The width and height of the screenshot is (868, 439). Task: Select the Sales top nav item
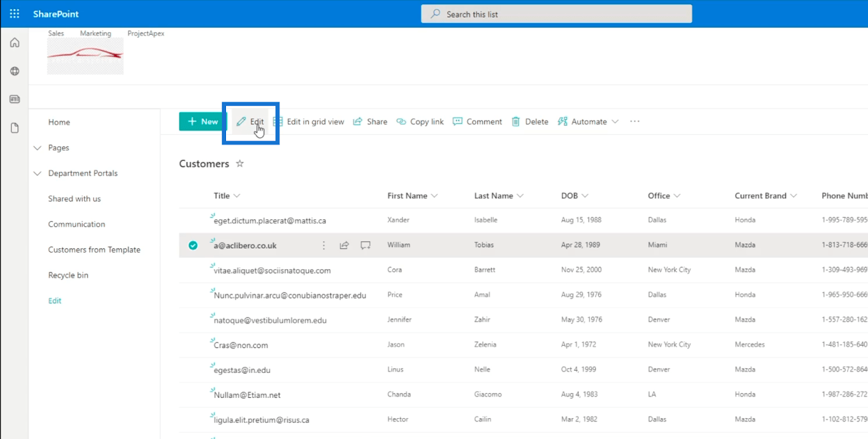tap(56, 33)
